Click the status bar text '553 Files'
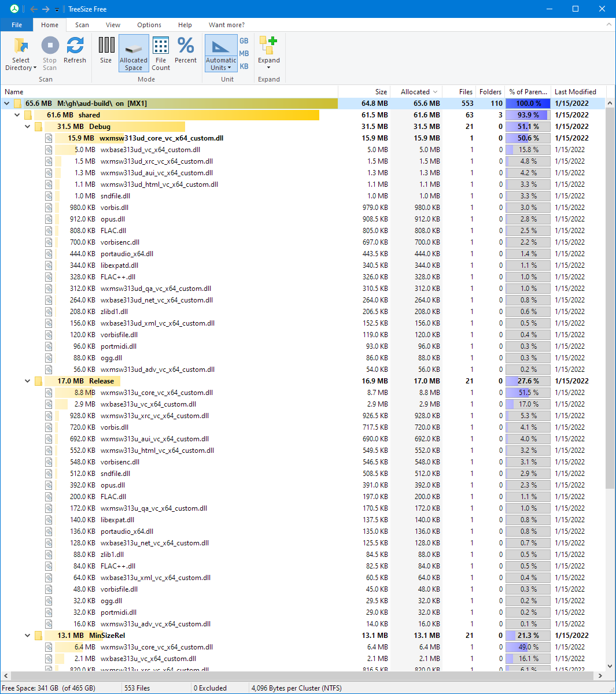 coord(137,688)
